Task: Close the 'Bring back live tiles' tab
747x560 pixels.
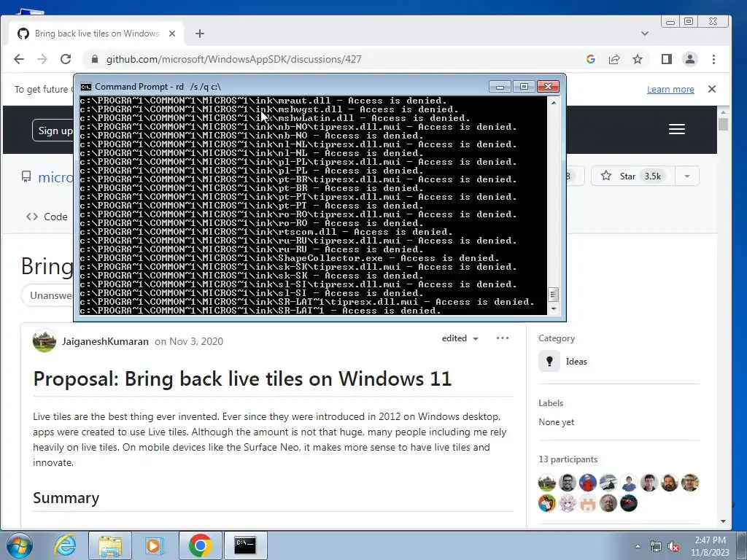Action: tap(172, 34)
